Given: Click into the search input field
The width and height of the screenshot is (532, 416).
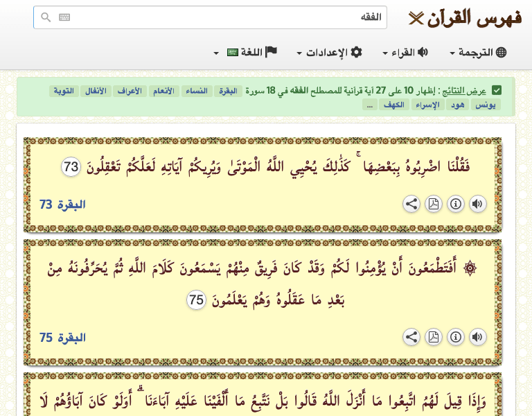Looking at the screenshot, I should tap(210, 17).
